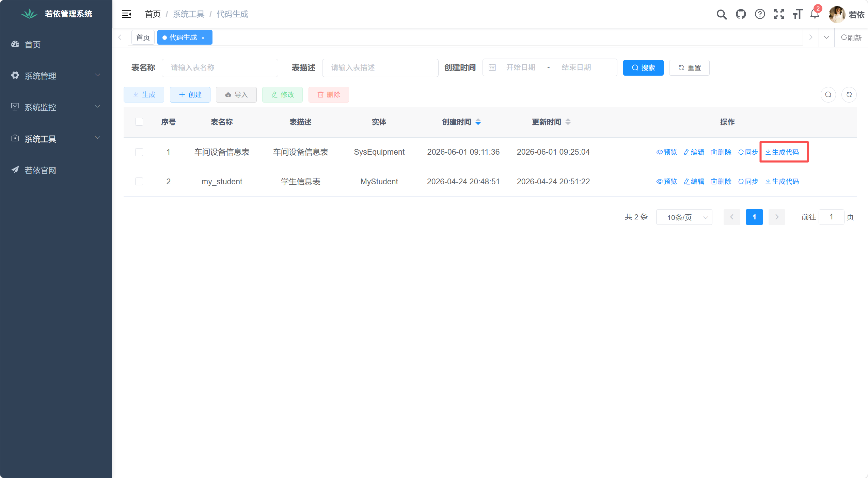The width and height of the screenshot is (868, 478).
Task: Focus the 前往 page number field
Action: [x=831, y=217]
